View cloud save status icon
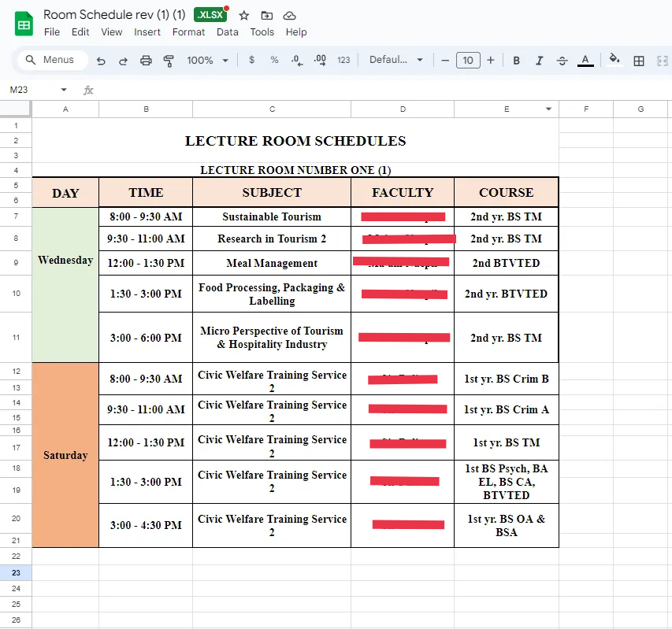 coord(289,16)
